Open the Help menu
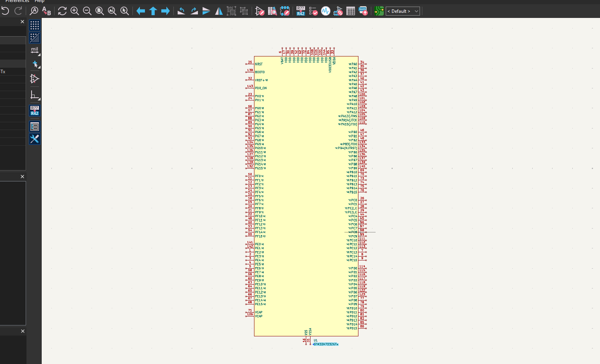 coord(39,1)
